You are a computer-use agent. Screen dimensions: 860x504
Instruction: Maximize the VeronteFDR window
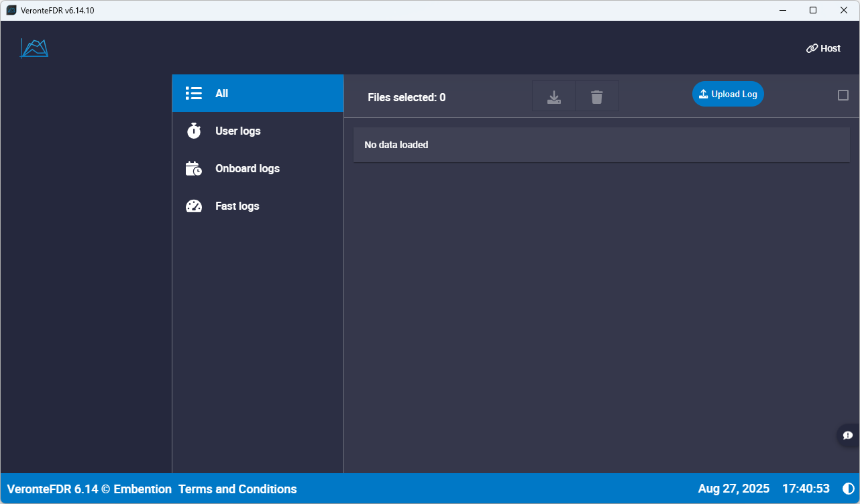point(813,10)
